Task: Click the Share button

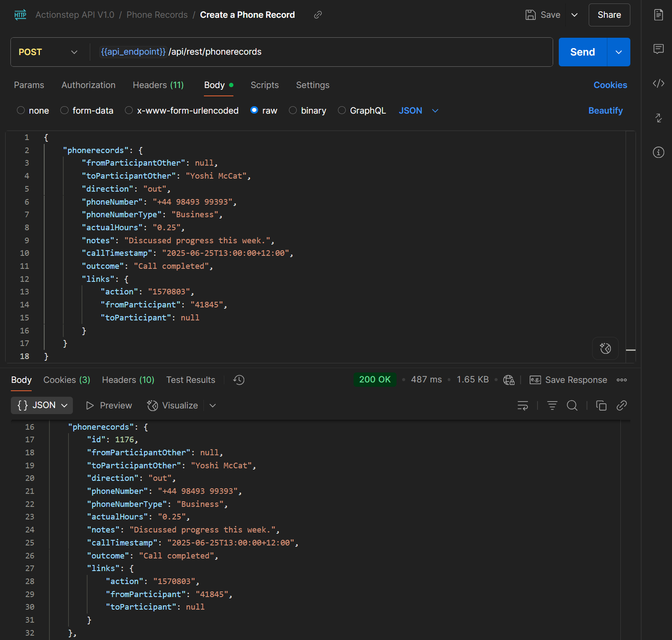Action: pos(609,15)
